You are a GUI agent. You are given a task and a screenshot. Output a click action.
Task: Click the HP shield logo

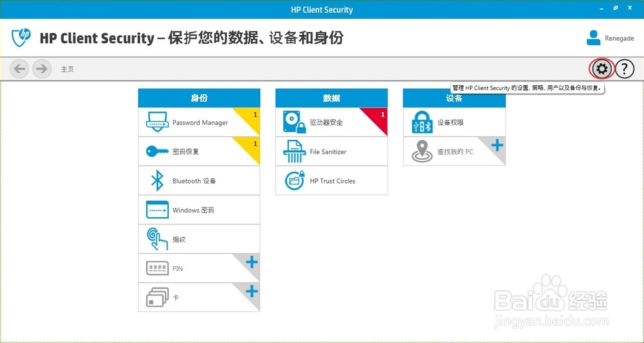pyautogui.click(x=21, y=38)
